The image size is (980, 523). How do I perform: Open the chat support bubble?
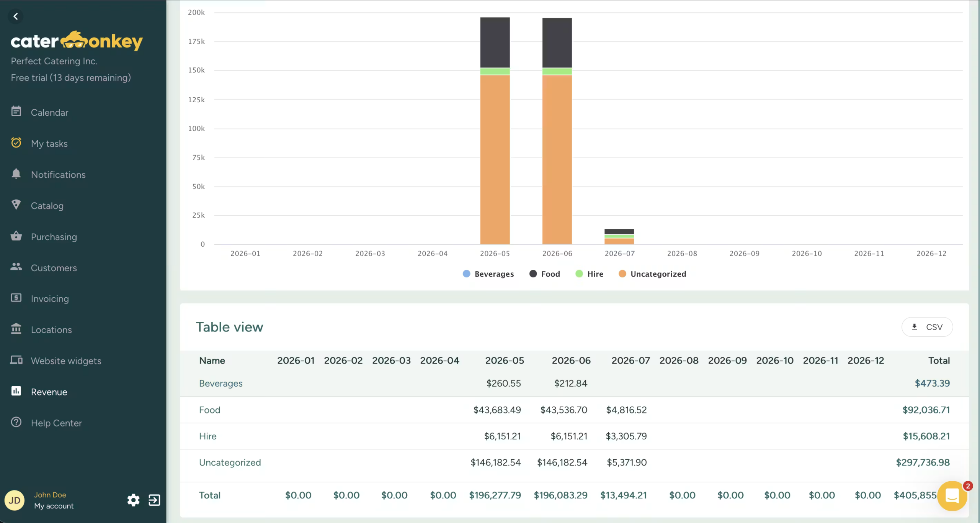[x=952, y=496]
